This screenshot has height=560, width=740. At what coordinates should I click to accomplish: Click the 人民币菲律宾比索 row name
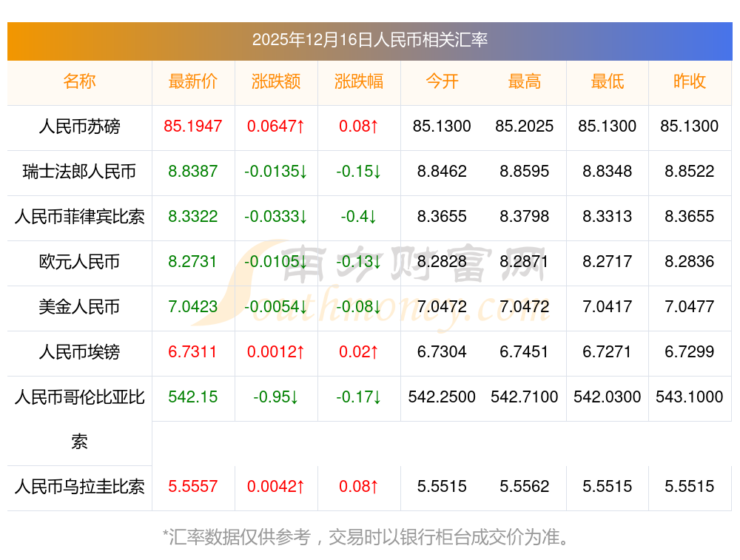79,217
